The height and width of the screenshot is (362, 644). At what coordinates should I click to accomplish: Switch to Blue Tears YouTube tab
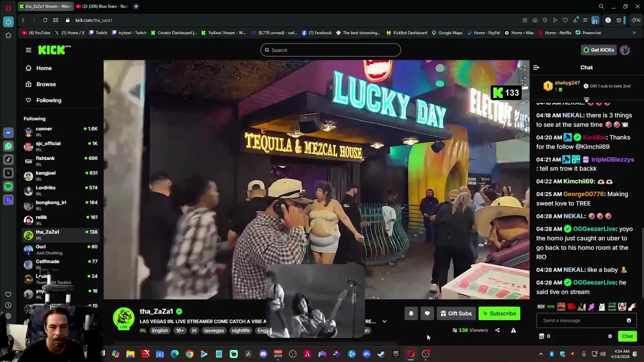(102, 7)
